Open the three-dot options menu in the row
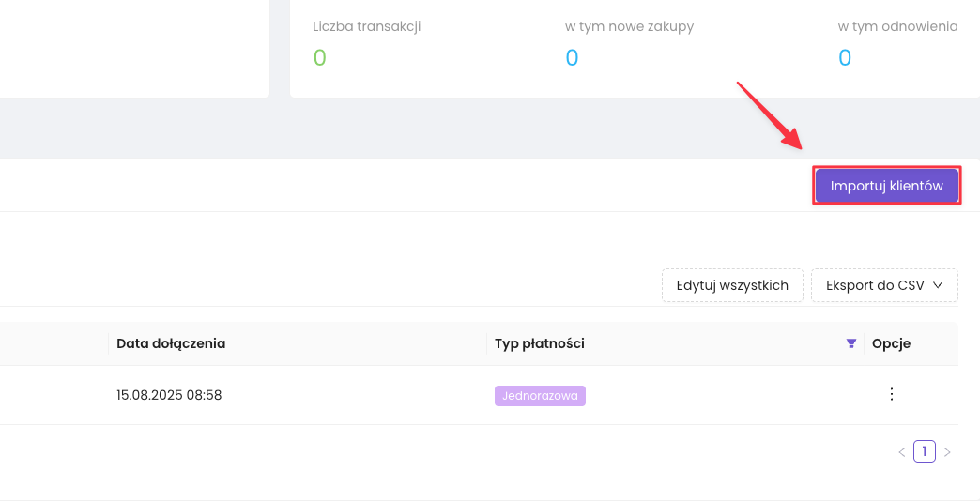 892,395
